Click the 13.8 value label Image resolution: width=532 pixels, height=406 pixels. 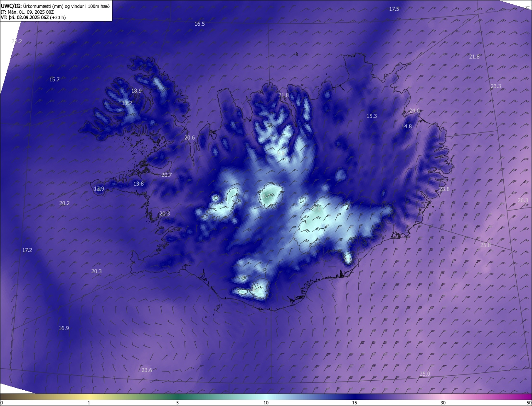[x=138, y=184]
